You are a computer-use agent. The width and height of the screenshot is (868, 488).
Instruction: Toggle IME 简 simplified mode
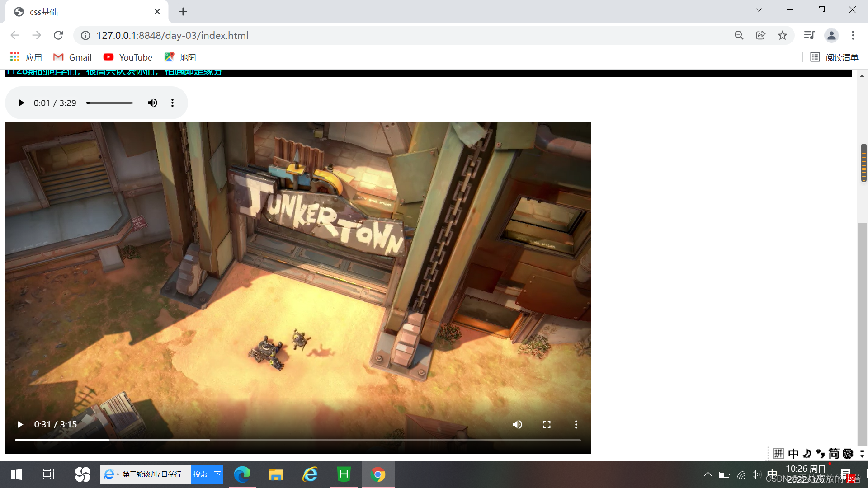coord(834,453)
